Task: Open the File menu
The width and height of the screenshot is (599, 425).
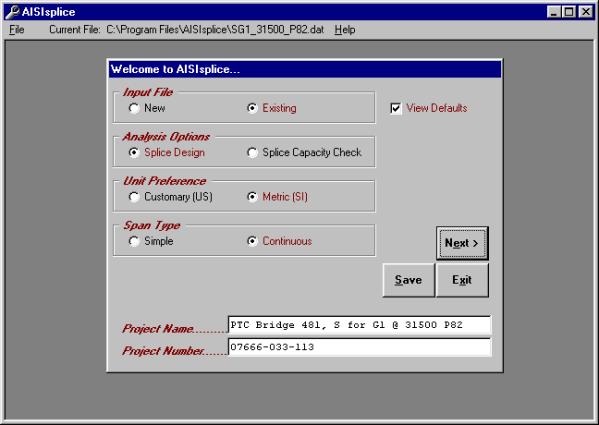Action: 17,30
